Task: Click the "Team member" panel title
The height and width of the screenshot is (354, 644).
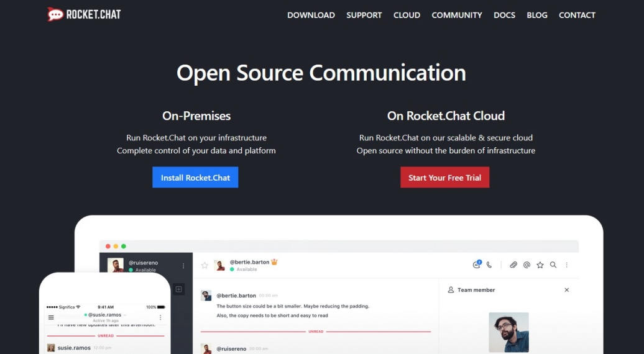Action: tap(476, 289)
